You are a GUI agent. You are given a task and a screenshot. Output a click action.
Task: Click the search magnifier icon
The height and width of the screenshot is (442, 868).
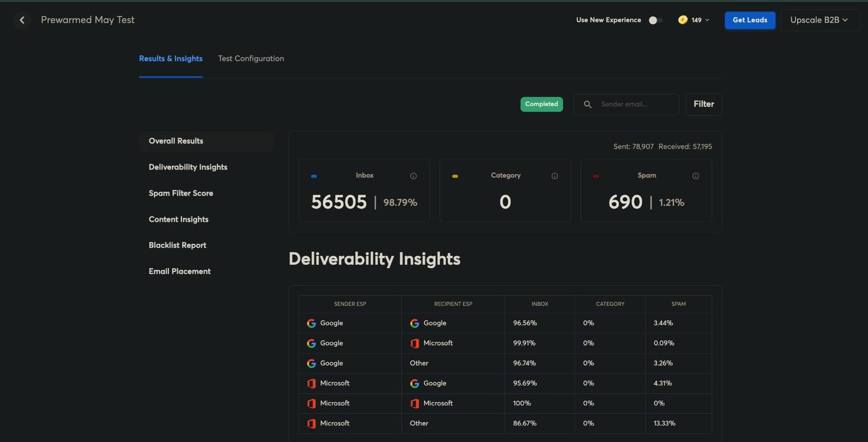tap(587, 104)
